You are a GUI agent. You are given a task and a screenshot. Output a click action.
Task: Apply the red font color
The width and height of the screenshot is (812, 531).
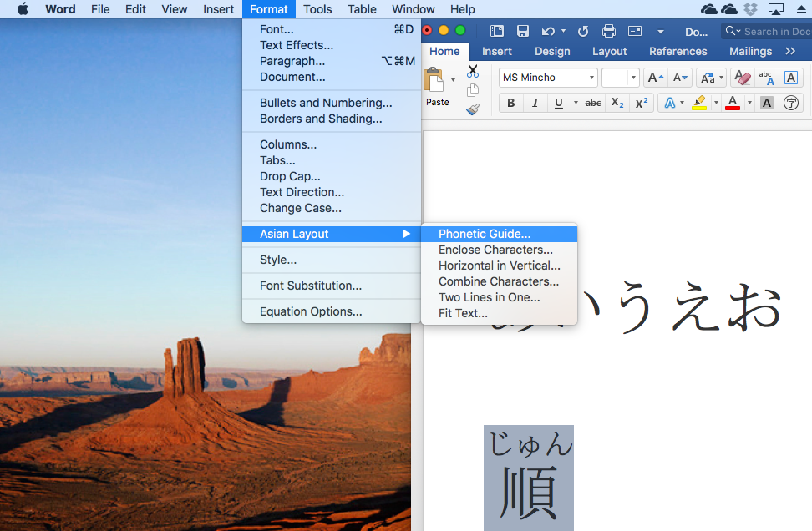(733, 103)
